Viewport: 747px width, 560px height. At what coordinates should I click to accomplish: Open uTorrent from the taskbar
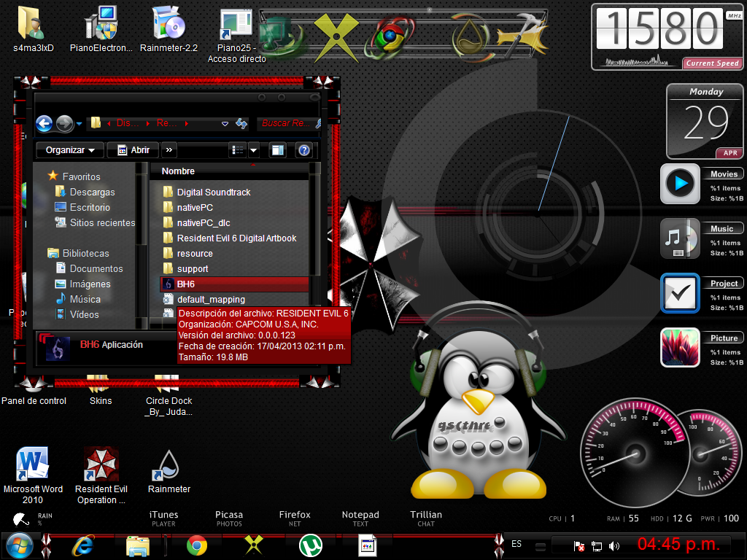tap(311, 545)
